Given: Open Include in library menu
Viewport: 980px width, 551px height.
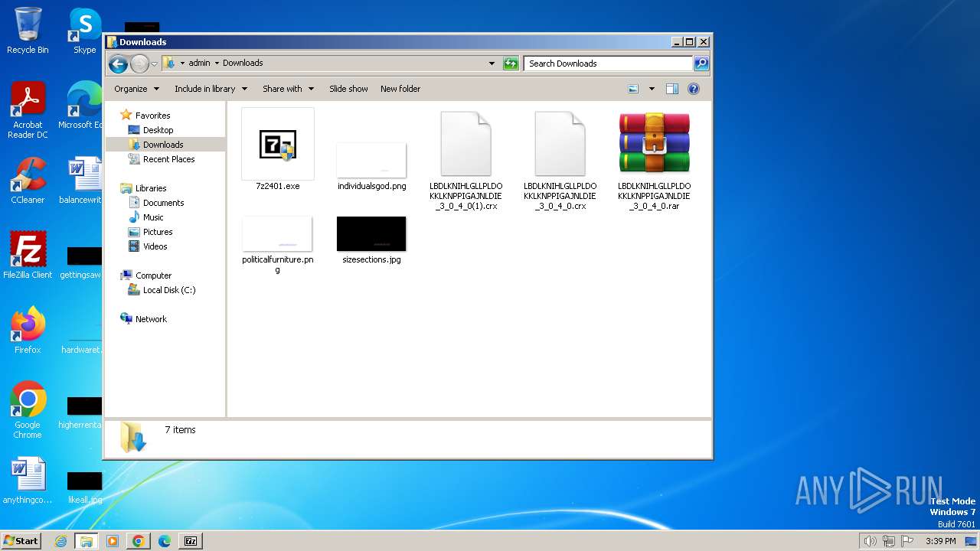Looking at the screenshot, I should click(210, 89).
